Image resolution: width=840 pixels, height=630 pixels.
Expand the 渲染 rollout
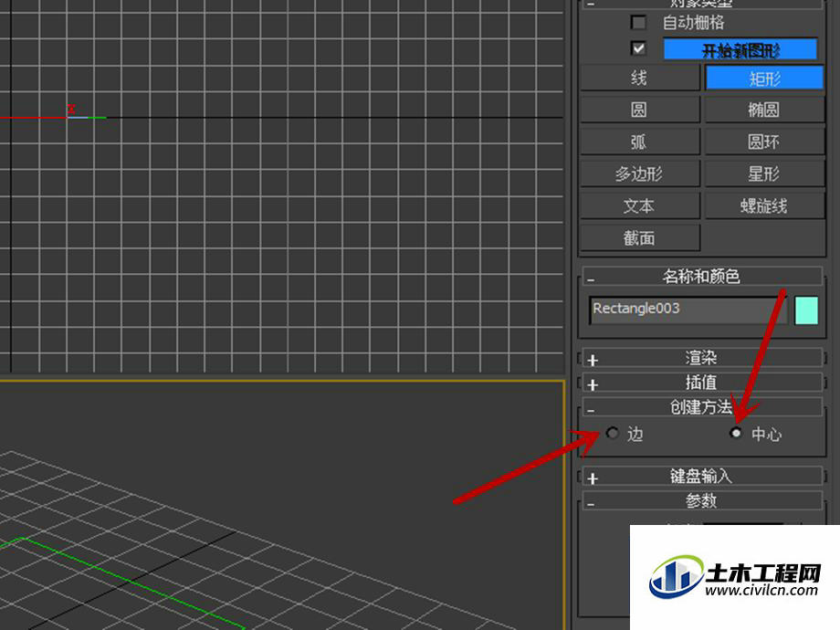click(702, 358)
